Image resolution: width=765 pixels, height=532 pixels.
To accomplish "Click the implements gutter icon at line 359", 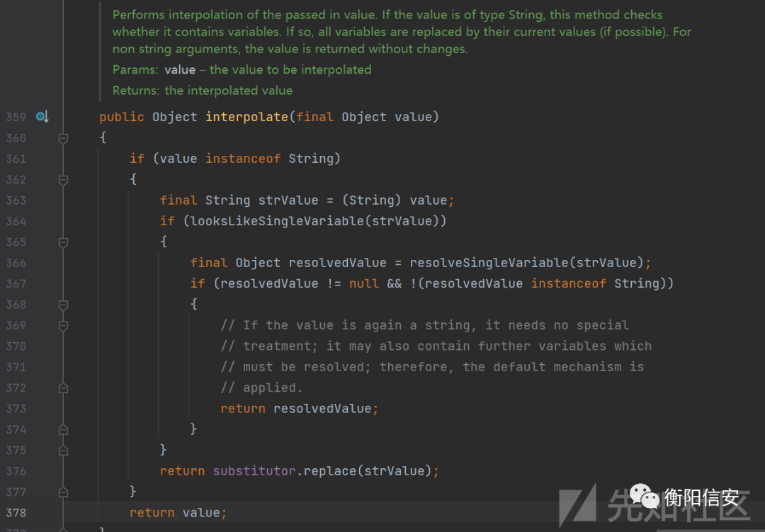I will [42, 117].
